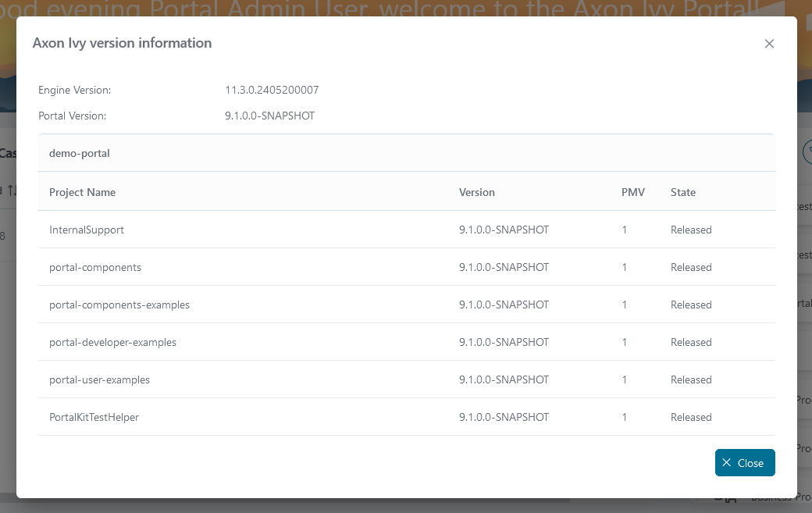Click the Released state of portal-developer-examples
The image size is (812, 513).
[691, 342]
